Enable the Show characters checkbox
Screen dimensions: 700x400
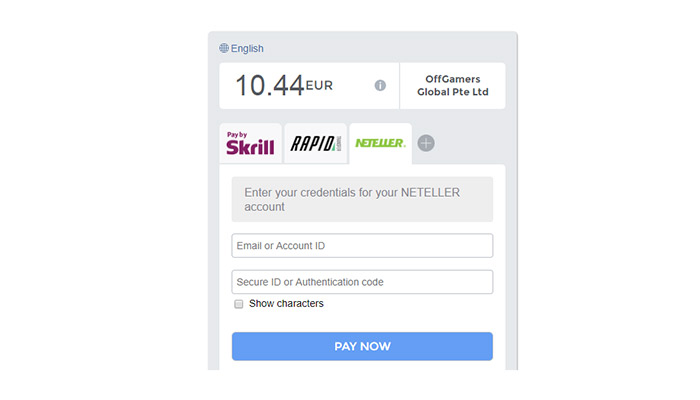[x=238, y=304]
